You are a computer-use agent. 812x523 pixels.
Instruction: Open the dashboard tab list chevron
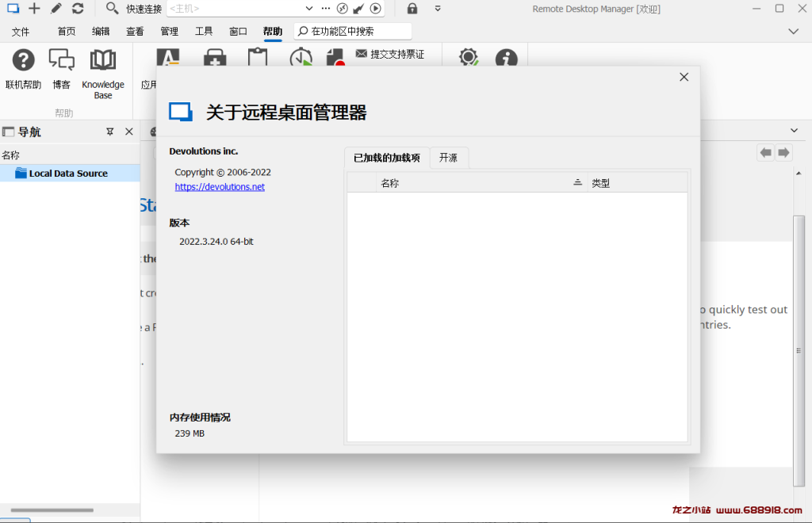coord(795,131)
